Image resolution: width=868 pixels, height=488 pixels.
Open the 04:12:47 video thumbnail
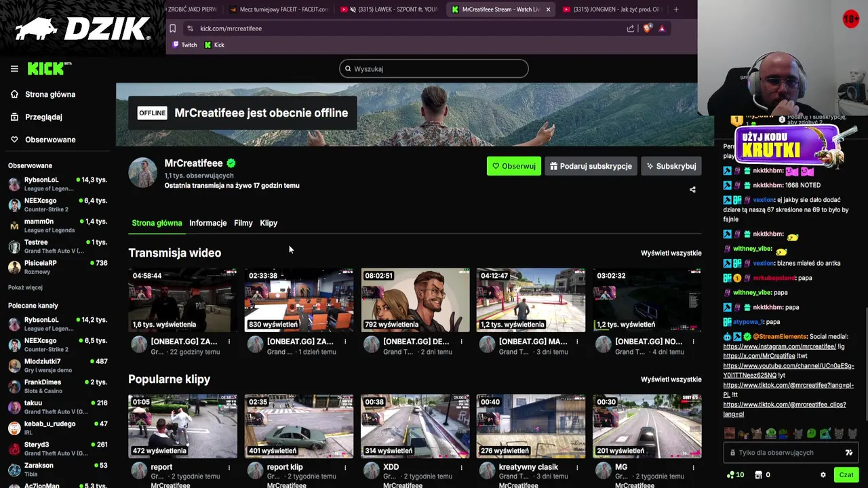(x=531, y=300)
